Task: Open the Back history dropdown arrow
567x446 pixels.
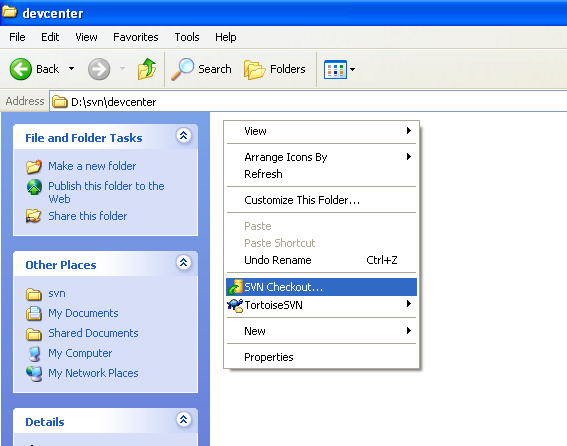Action: coord(72,68)
